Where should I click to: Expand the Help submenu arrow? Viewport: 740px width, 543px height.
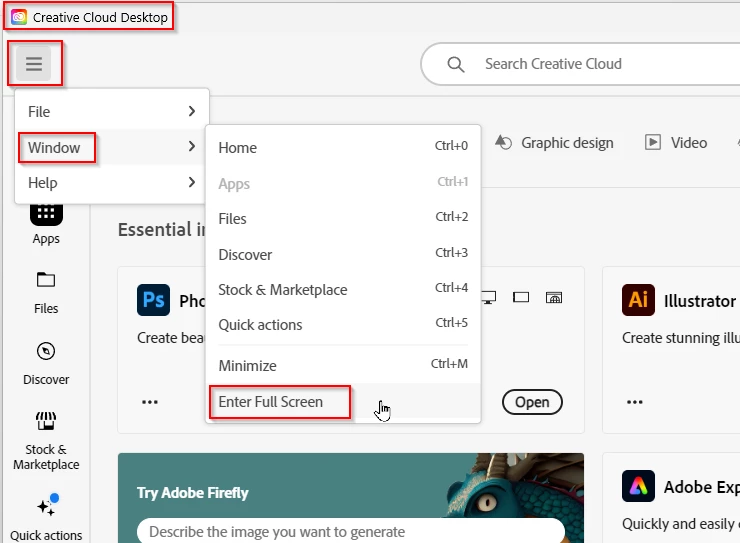(x=192, y=182)
